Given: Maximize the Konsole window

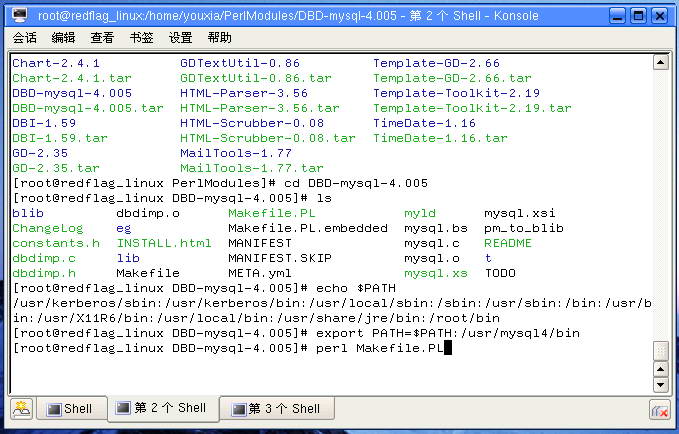Looking at the screenshot, I should point(638,16).
